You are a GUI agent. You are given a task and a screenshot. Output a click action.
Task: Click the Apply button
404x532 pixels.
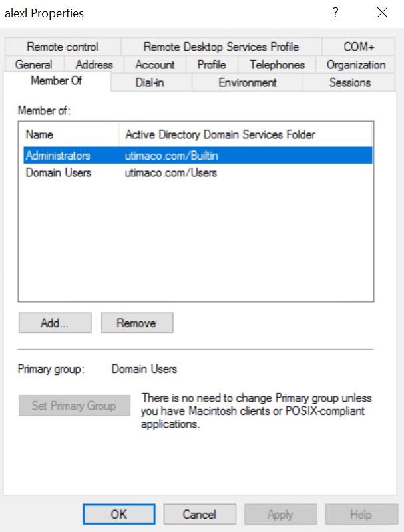[280, 514]
